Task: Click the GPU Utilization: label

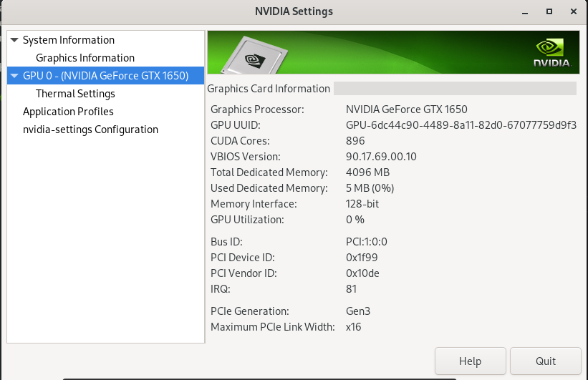Action: pos(247,220)
